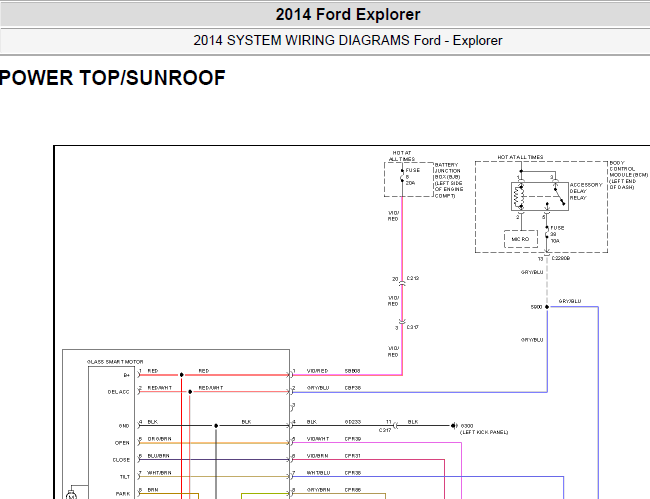
Task: Click the splice dot on the B+ red wire
Action: coord(181,375)
